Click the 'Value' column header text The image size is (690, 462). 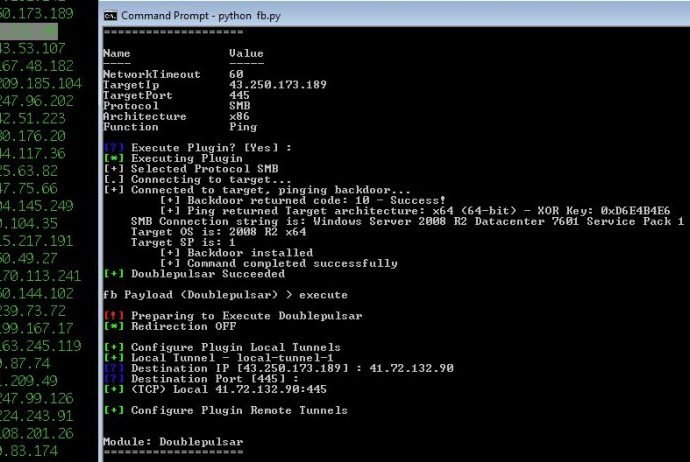click(246, 53)
